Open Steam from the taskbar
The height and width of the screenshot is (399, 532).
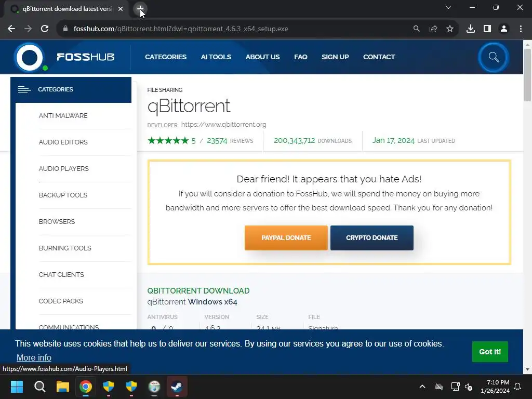pos(177,387)
